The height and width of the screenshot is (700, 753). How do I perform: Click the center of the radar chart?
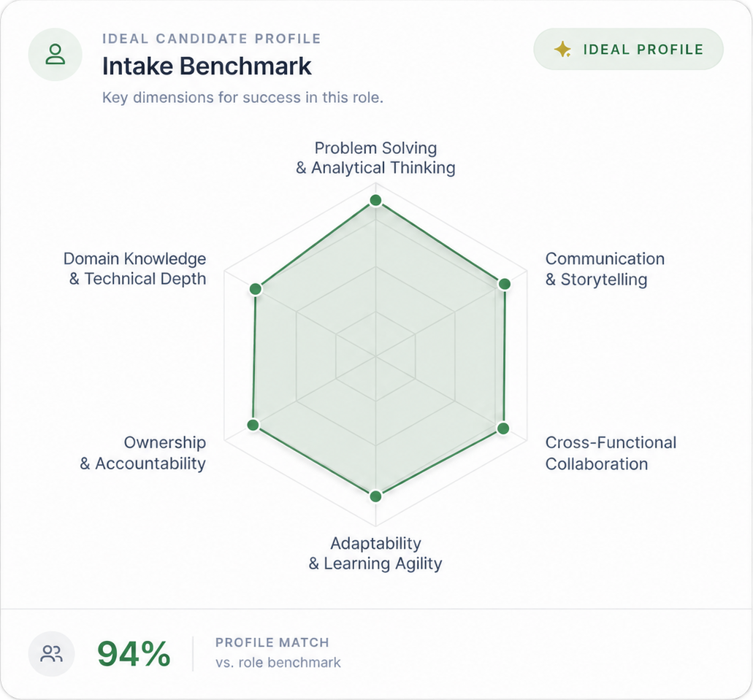(x=375, y=356)
